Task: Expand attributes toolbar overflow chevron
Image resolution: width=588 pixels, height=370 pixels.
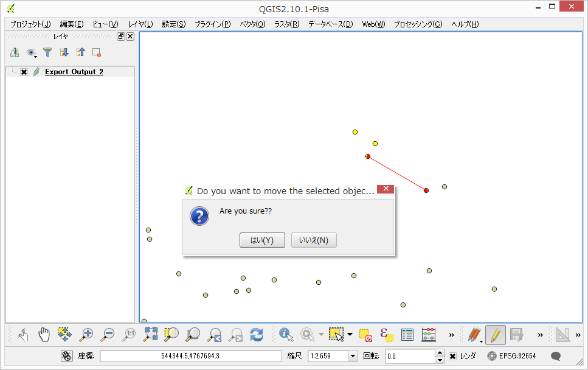Action: [452, 335]
